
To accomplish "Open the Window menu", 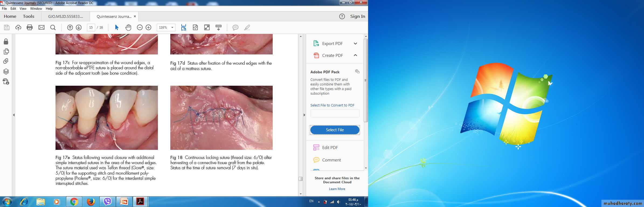I will point(36,9).
